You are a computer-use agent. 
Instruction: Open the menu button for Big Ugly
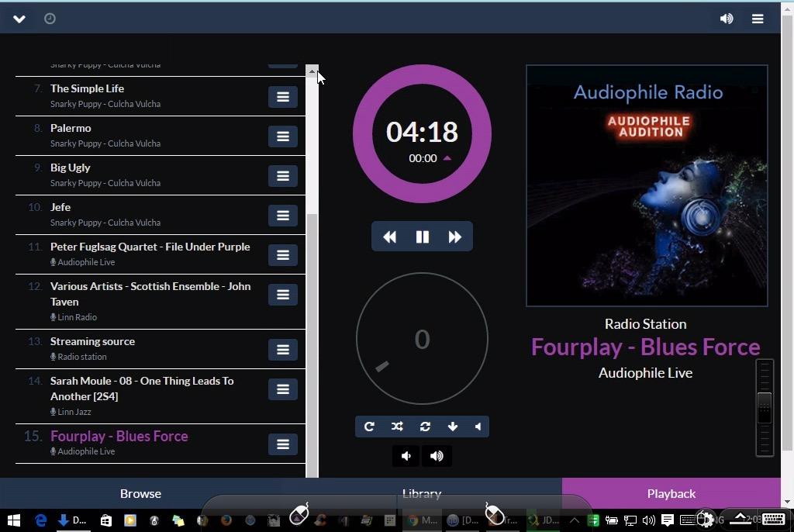coord(282,176)
